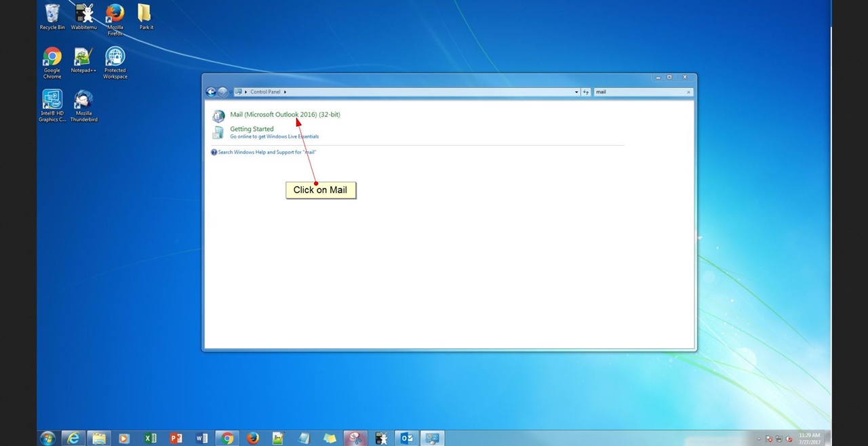Open Firefox from the taskbar

(253, 438)
